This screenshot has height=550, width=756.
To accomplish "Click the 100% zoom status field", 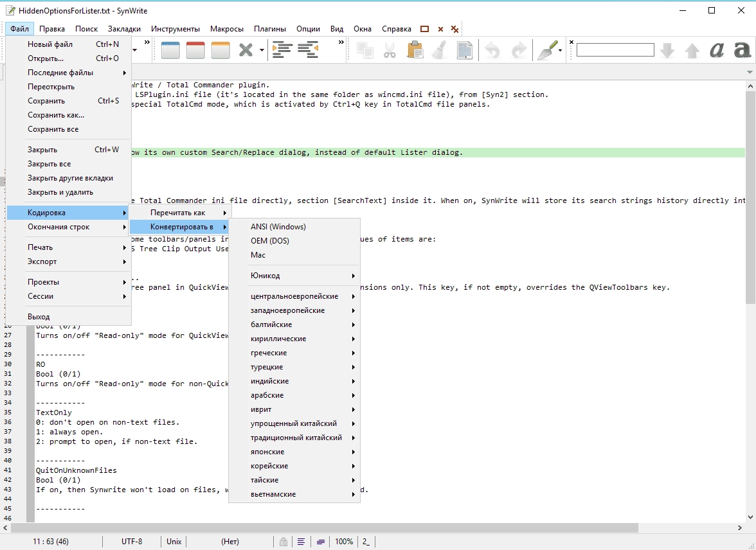I will (x=344, y=542).
